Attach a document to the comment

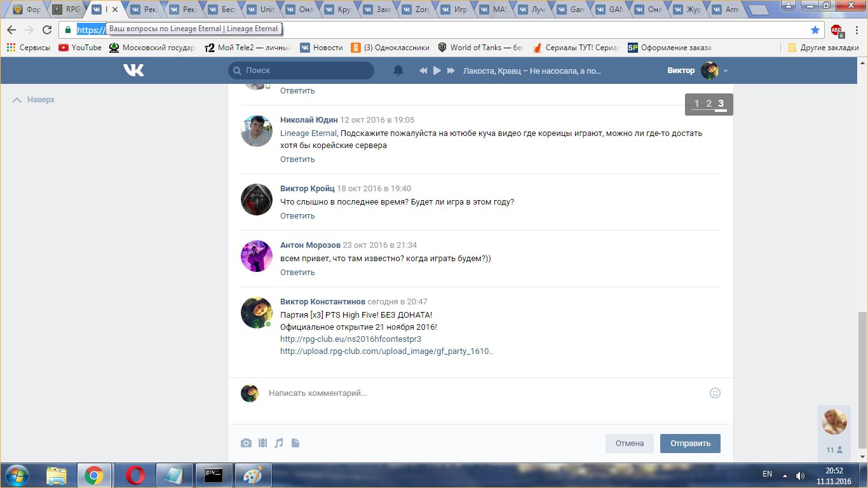tap(295, 443)
